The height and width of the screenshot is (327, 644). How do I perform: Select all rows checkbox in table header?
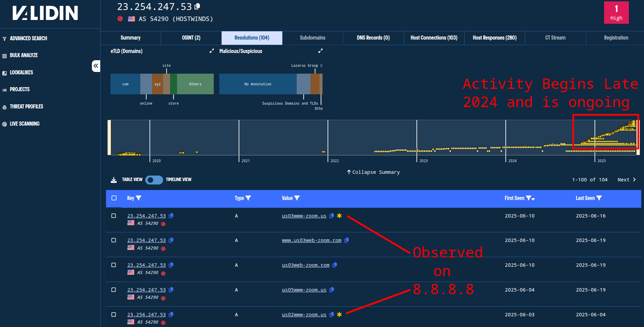[114, 198]
